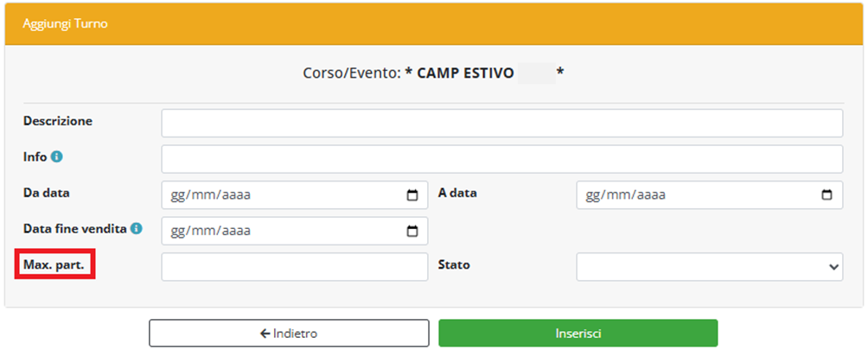Click the Descrizione label

click(x=58, y=121)
